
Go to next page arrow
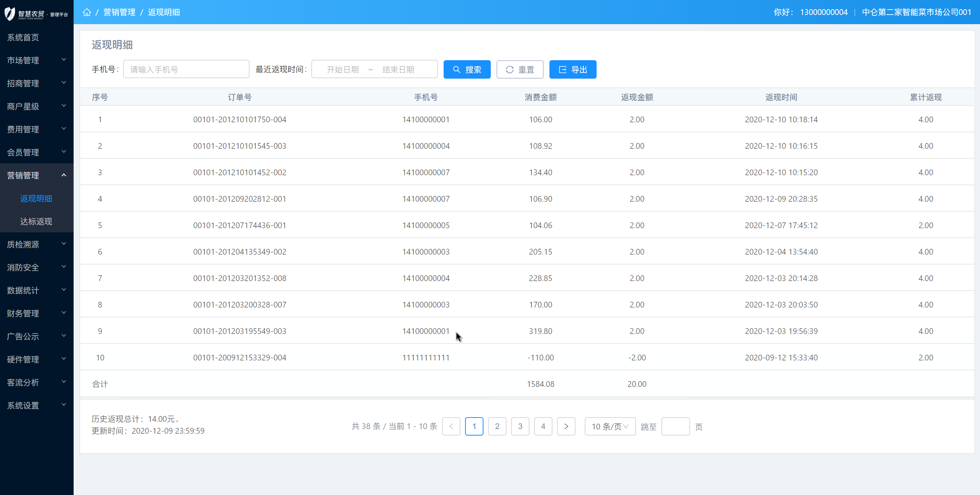(x=566, y=426)
